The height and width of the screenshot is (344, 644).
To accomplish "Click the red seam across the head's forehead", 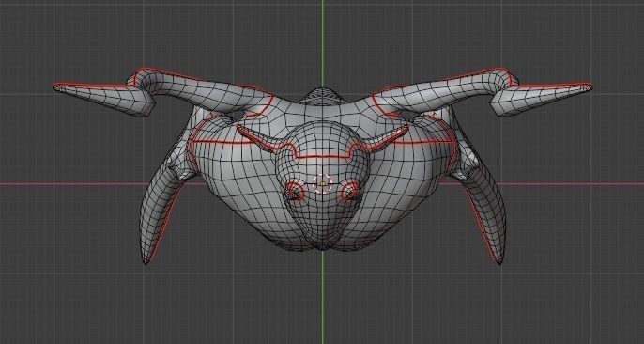I will 322,156.
